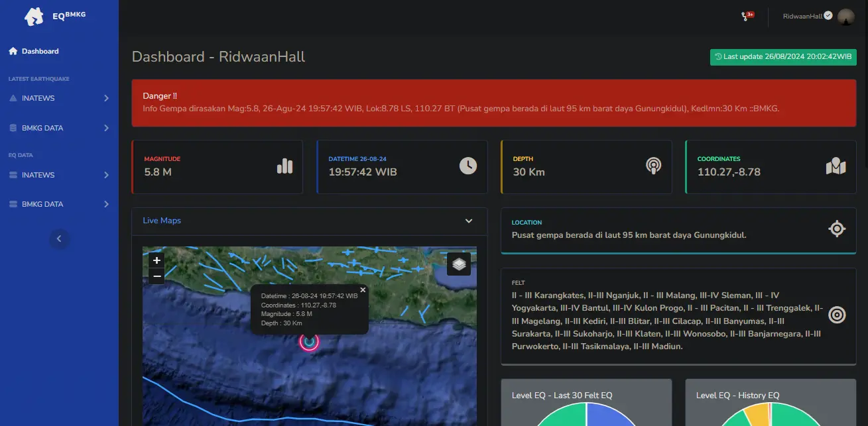Open the map layers control
Screen dimensions: 868x426
point(459,264)
